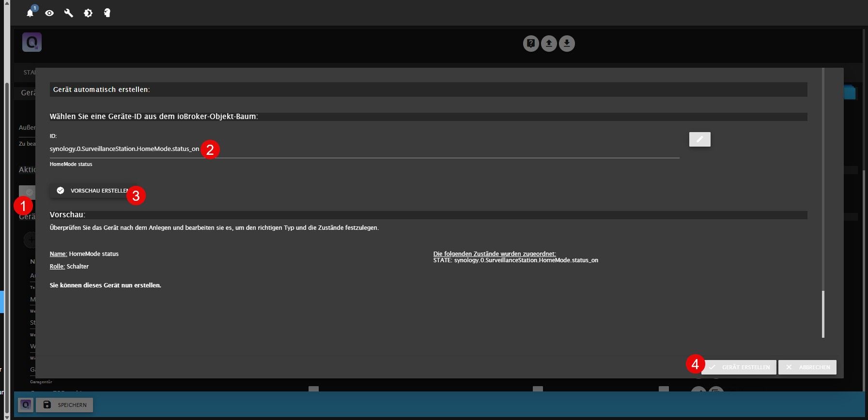Click the dialog's vertical scrollbar
The height and width of the screenshot is (420, 868).
[823, 314]
